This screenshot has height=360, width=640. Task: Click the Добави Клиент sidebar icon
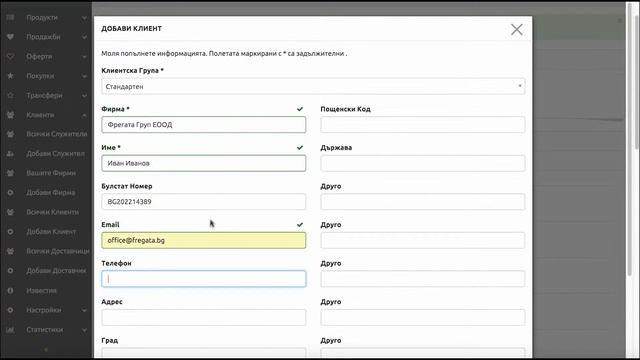(x=11, y=232)
